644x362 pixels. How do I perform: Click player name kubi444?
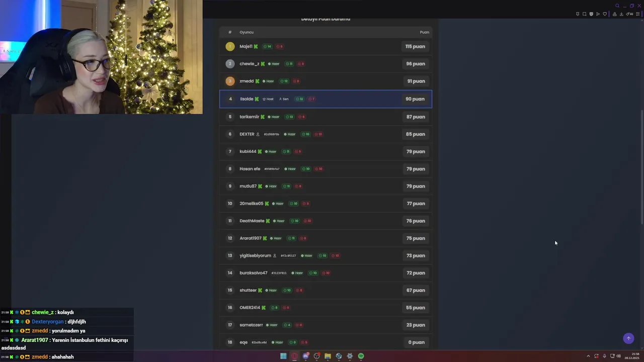coord(248,151)
